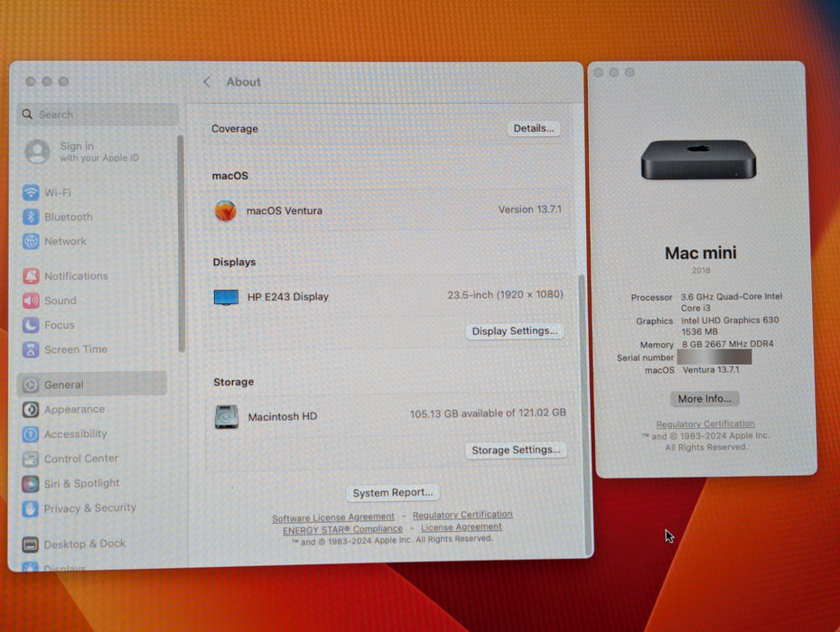The width and height of the screenshot is (840, 632).
Task: Select Accessibility icon in sidebar
Action: [31, 434]
